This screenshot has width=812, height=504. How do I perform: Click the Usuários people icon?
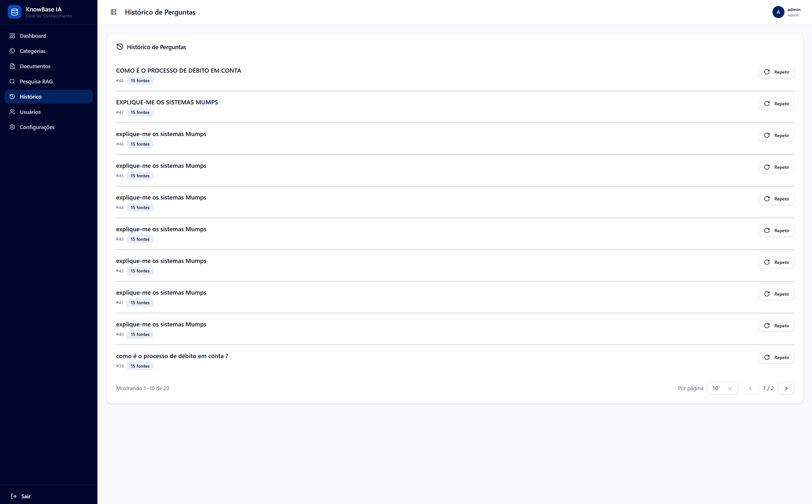(x=12, y=112)
